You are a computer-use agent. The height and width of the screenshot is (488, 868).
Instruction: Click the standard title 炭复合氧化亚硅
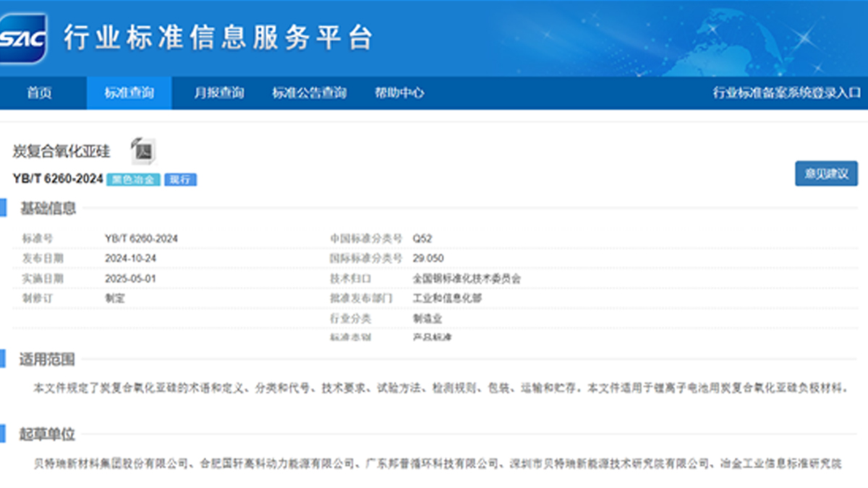coord(61,151)
